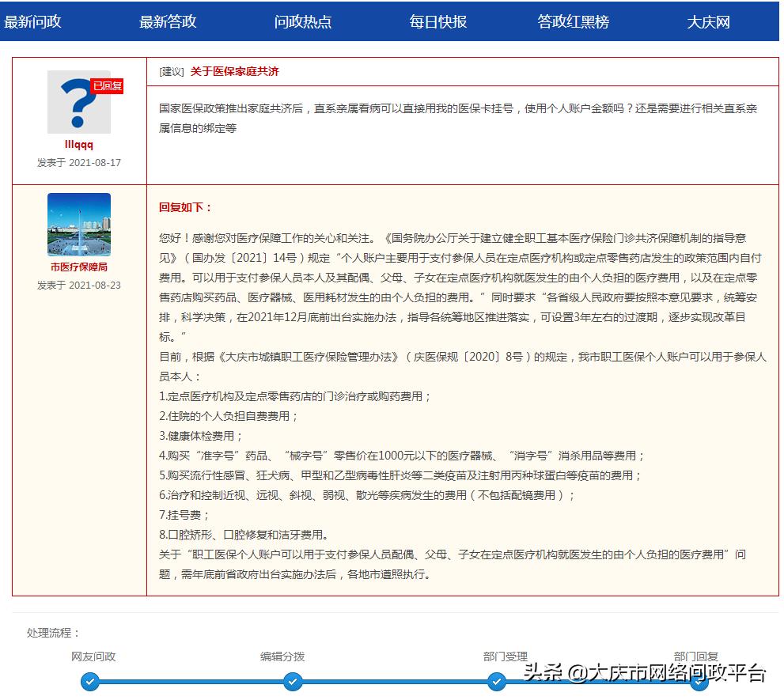The image size is (784, 700).
Task: Click the 部门受理 checkmark icon
Action: click(497, 681)
